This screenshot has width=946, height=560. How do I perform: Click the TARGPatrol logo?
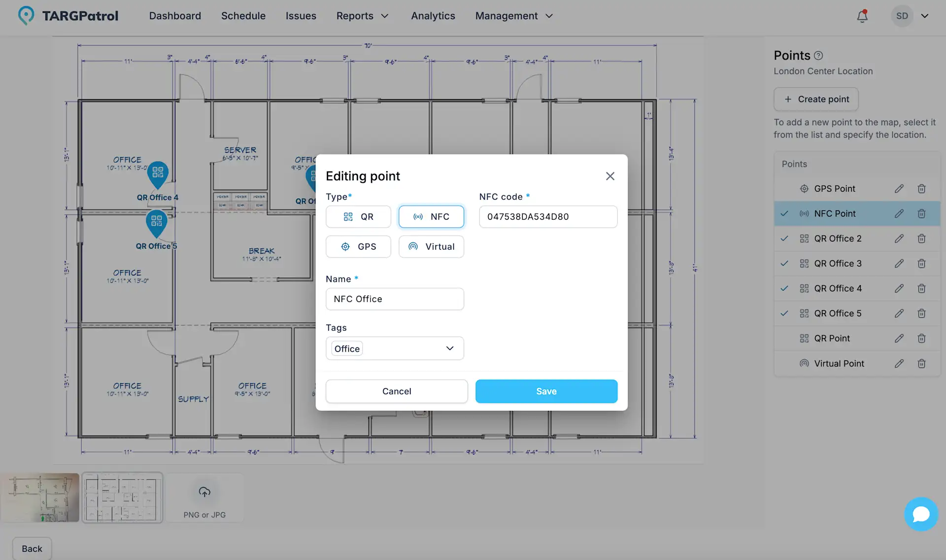pos(68,15)
